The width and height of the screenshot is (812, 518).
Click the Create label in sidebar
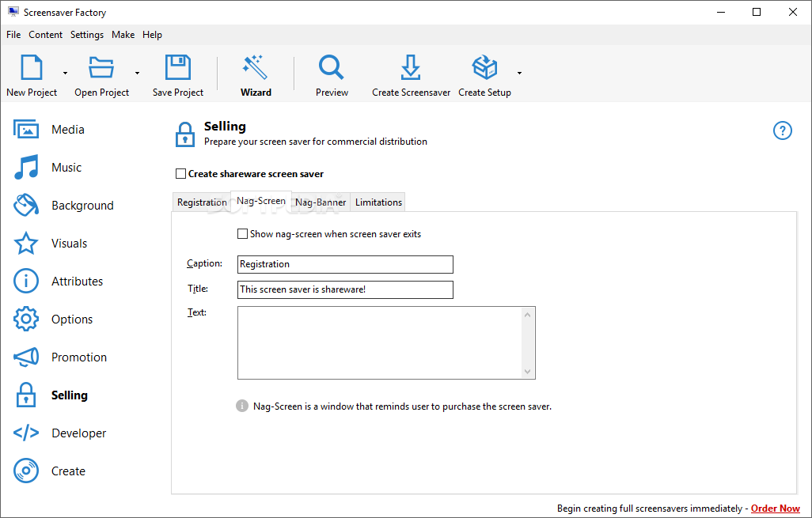click(68, 471)
